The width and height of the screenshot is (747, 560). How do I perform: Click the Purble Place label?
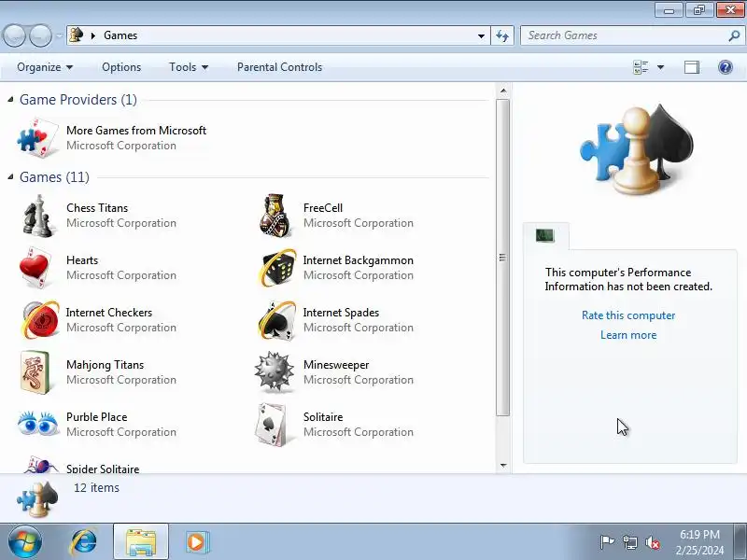pyautogui.click(x=97, y=417)
